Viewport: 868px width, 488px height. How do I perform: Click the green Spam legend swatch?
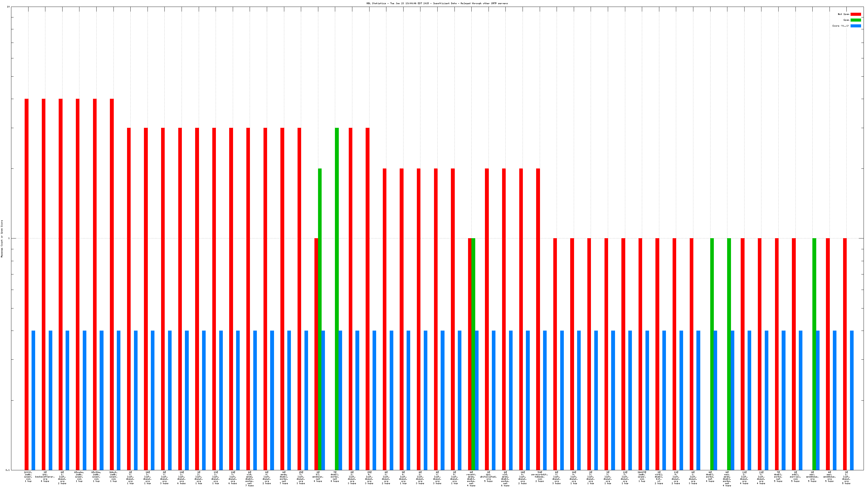pos(855,20)
